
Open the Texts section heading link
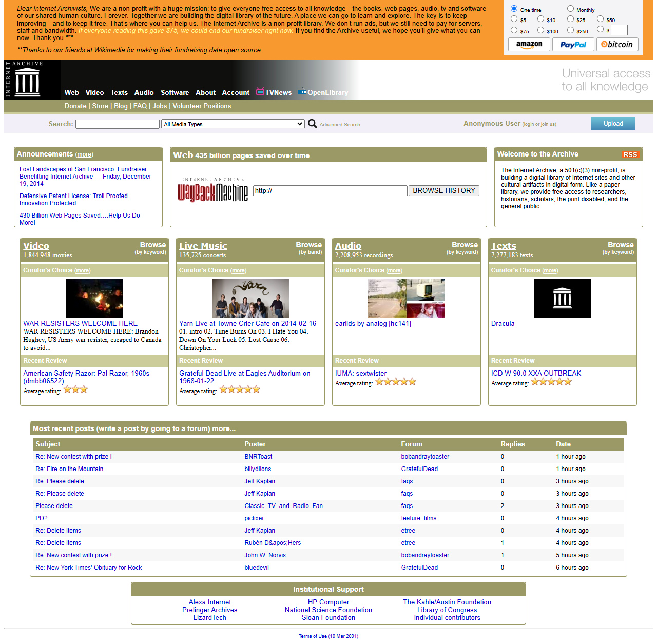504,246
